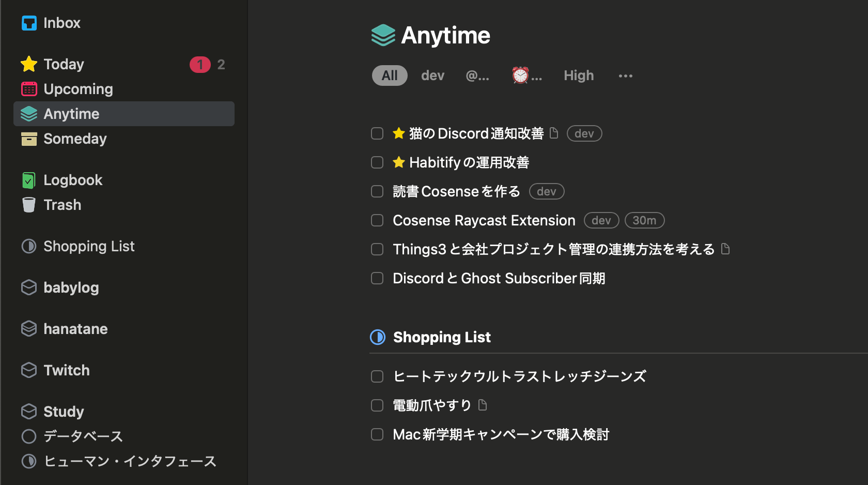Screen dimensions: 868x485
Task: Click the Someday archive box icon
Action: point(29,139)
